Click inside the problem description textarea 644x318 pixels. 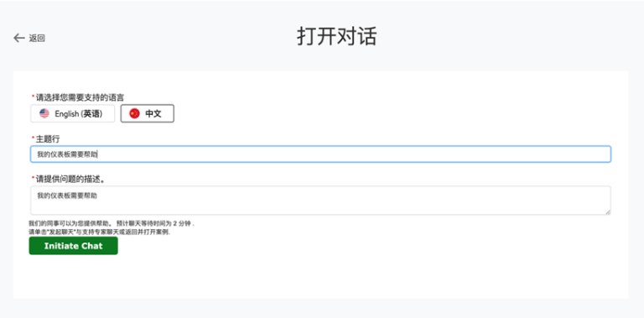tap(320, 200)
